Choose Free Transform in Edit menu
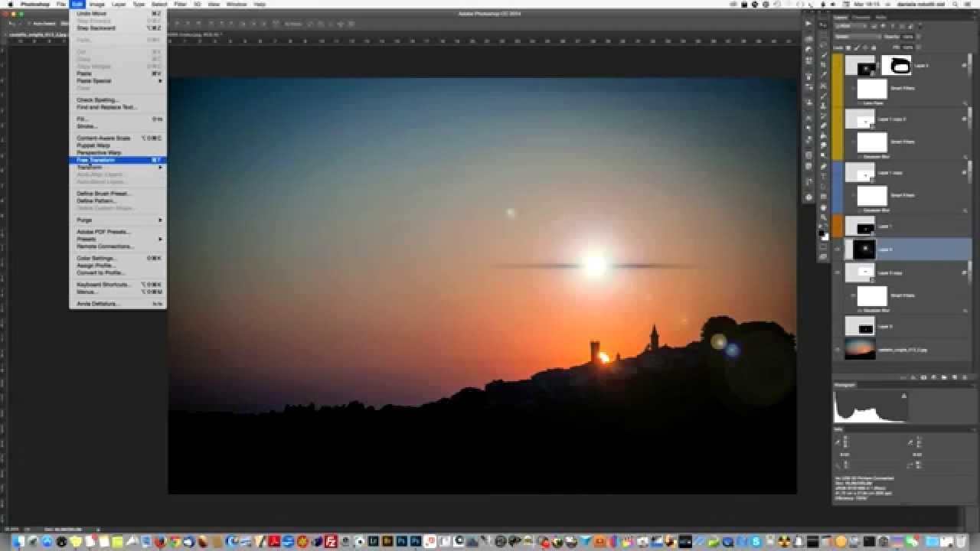This screenshot has width=980, height=551. [117, 160]
